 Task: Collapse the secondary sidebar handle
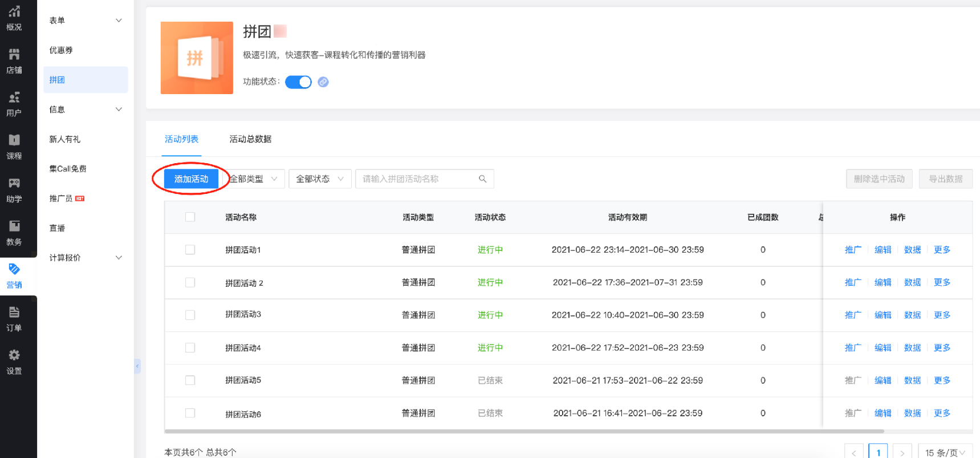[x=137, y=366]
